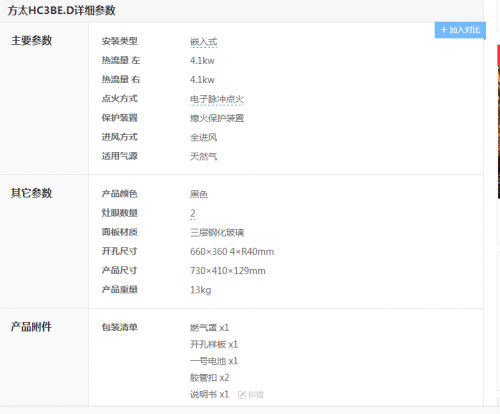Select the 产品尺寸 label

coord(120,270)
